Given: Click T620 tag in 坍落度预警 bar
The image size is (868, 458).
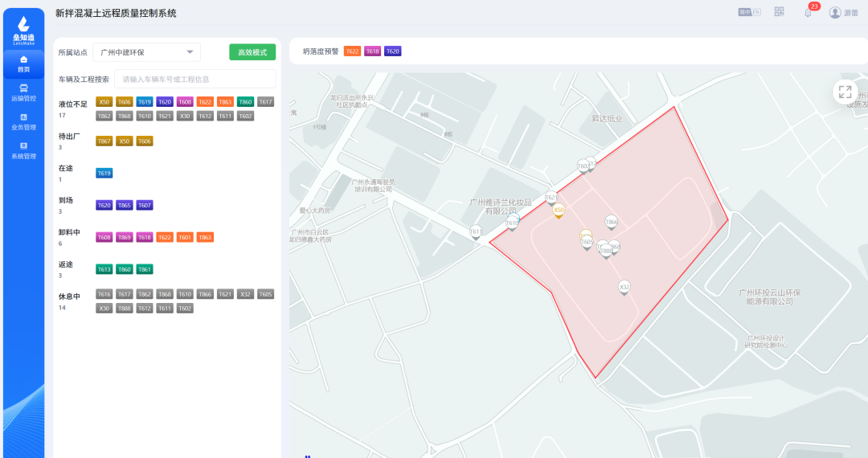Looking at the screenshot, I should 392,51.
